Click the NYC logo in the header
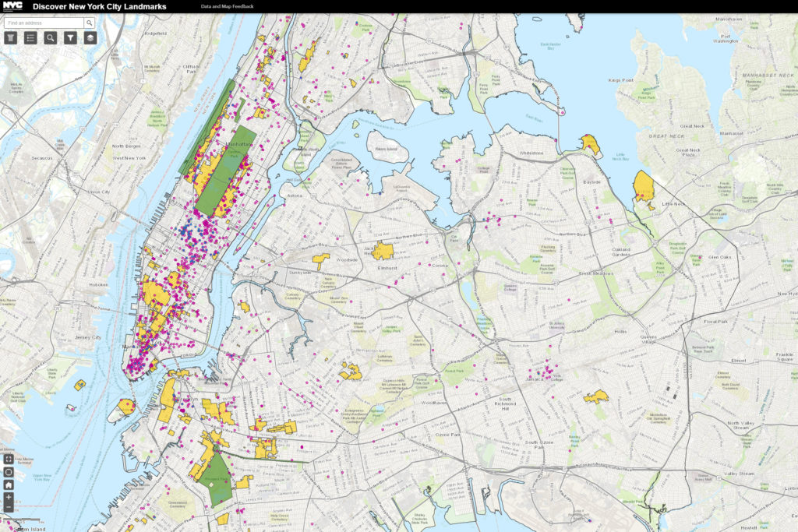 [x=12, y=6]
